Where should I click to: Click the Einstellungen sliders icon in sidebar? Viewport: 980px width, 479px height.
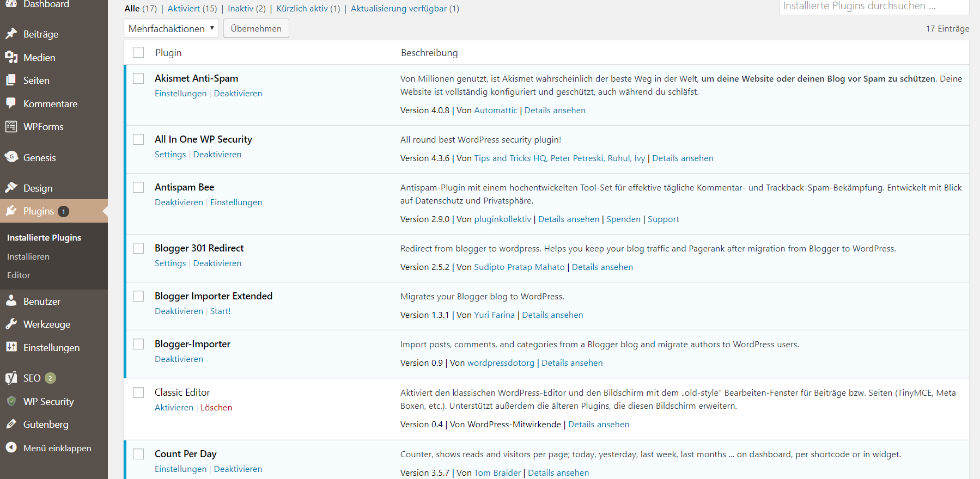[x=11, y=347]
